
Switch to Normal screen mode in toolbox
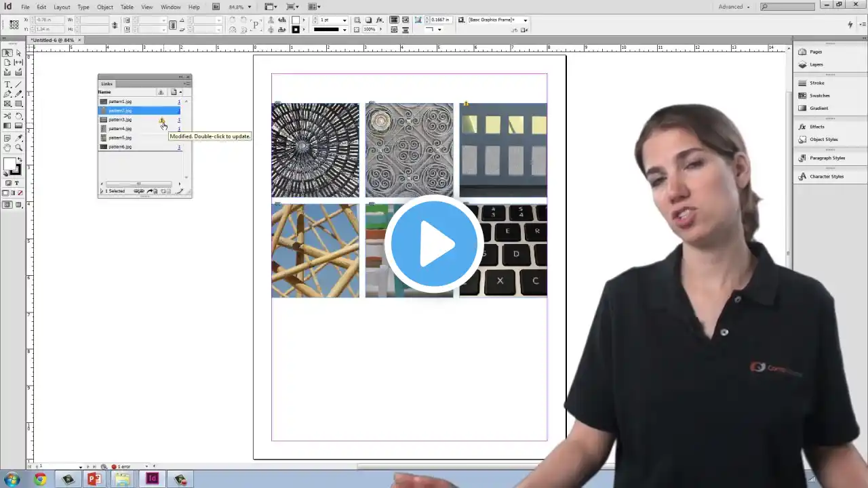(x=7, y=205)
